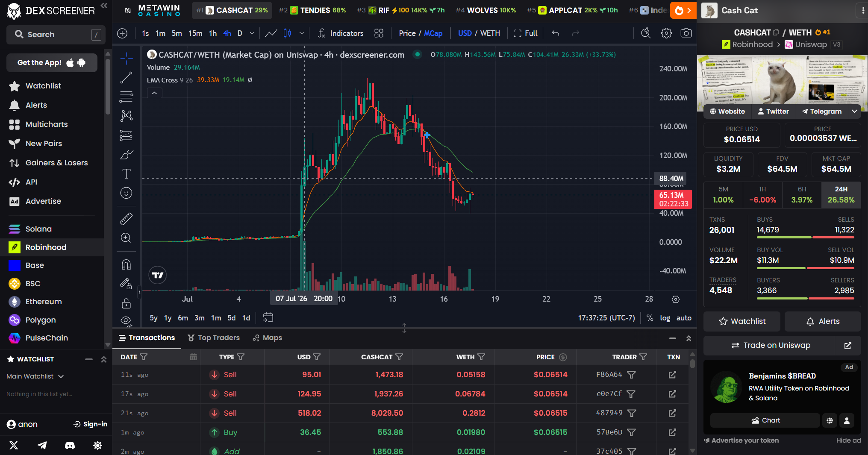Activate the zoom in tool
The image size is (868, 455).
(x=126, y=238)
